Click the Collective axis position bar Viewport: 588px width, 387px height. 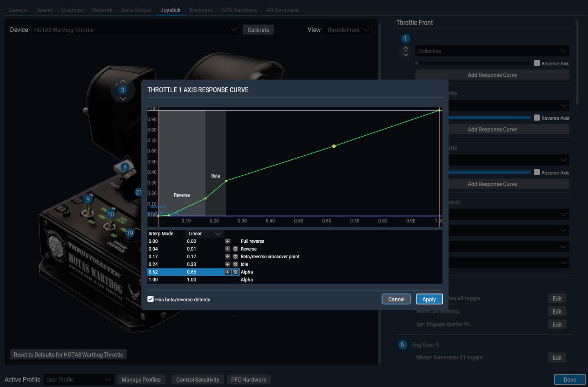(x=472, y=63)
